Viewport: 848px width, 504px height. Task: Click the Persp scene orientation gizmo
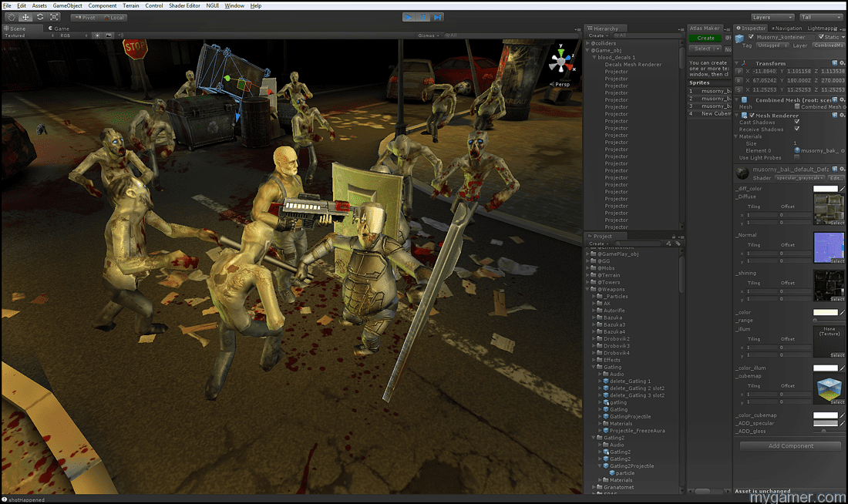tap(562, 63)
